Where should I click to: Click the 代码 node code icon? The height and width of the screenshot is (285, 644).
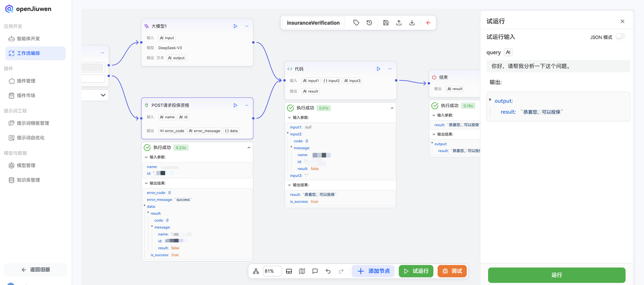290,69
